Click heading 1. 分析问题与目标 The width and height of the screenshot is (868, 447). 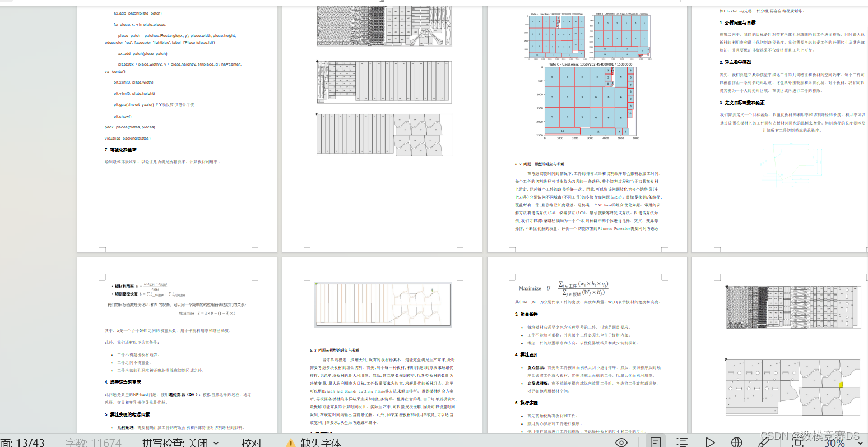737,22
